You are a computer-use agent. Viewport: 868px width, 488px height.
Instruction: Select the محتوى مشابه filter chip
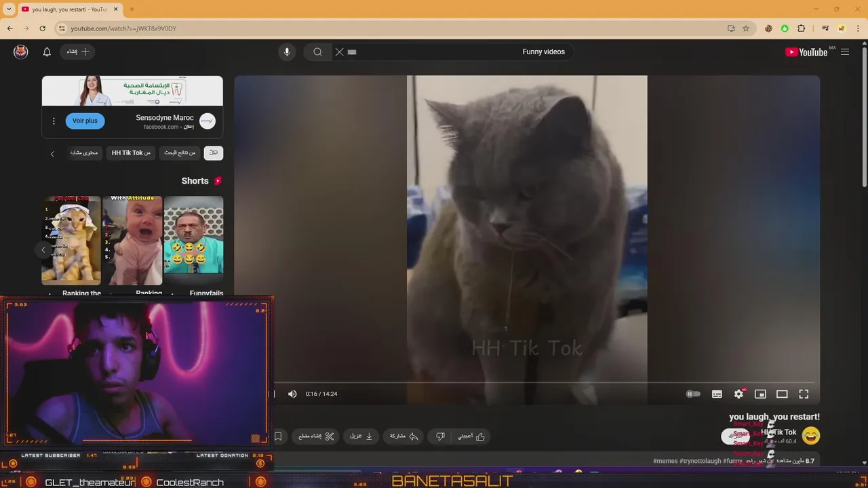(x=84, y=153)
